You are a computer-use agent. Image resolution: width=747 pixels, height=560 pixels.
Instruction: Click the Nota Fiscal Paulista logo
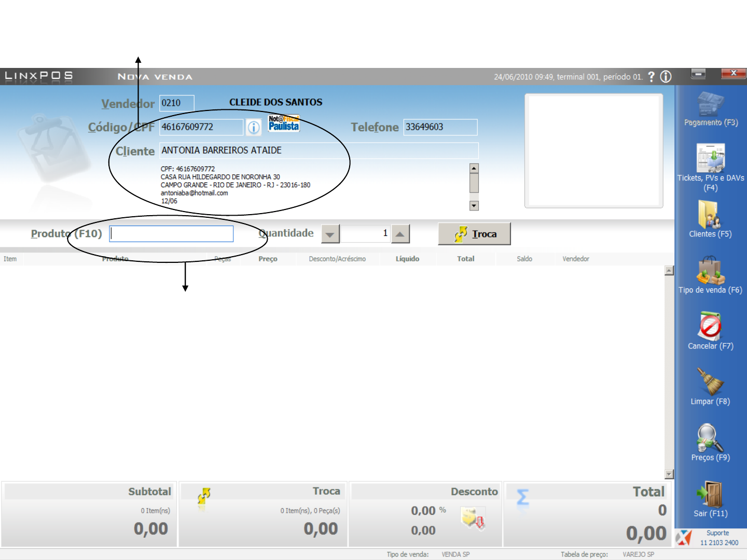(x=284, y=123)
